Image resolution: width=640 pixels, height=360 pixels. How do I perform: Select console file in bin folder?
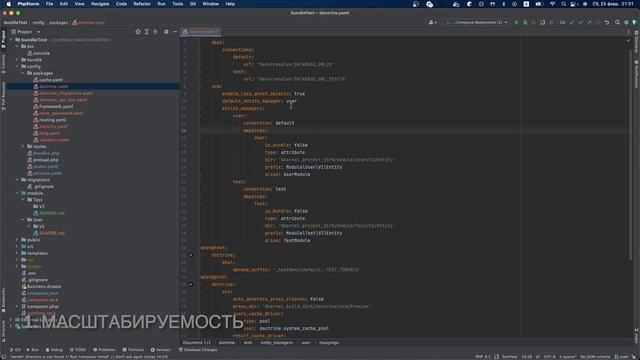38,53
